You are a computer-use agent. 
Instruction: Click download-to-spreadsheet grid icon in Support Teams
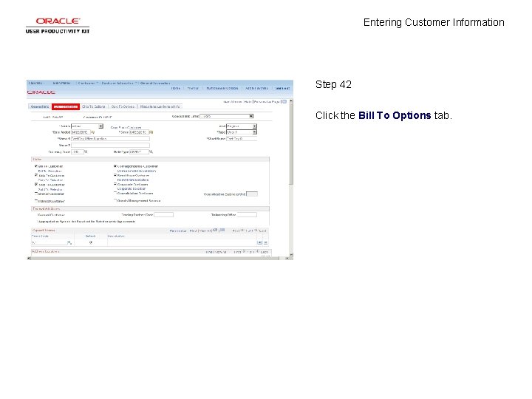[222, 231]
